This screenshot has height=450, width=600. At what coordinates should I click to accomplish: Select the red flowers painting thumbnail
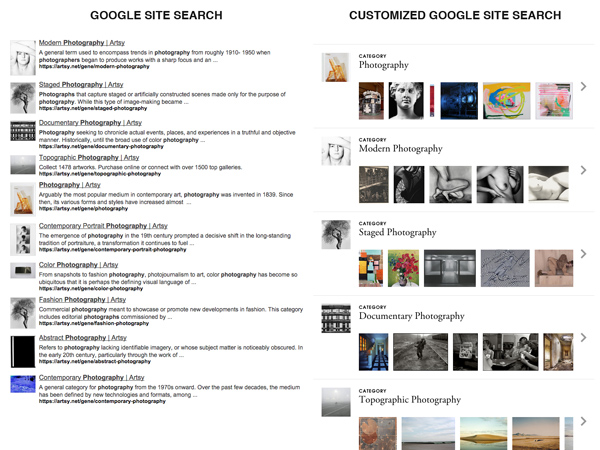pyautogui.click(x=403, y=268)
